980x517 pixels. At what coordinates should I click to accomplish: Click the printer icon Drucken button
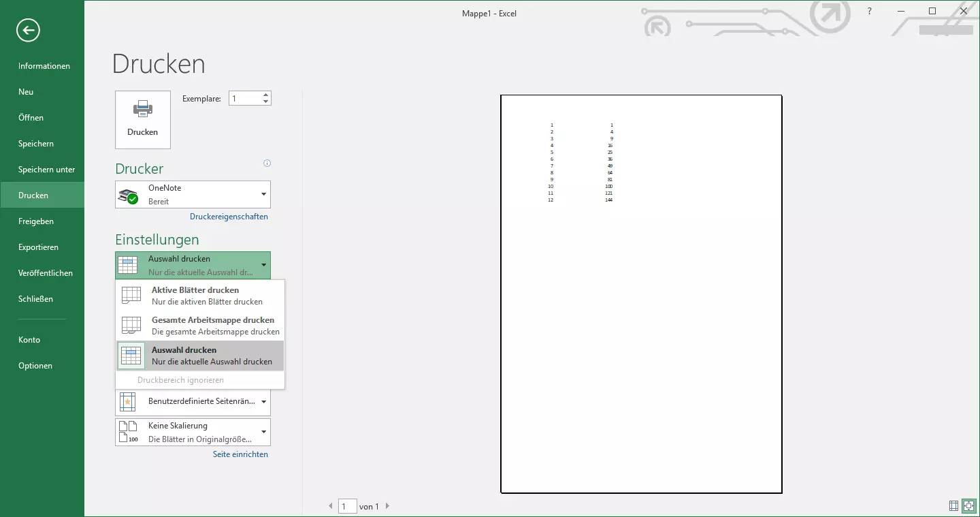click(143, 120)
